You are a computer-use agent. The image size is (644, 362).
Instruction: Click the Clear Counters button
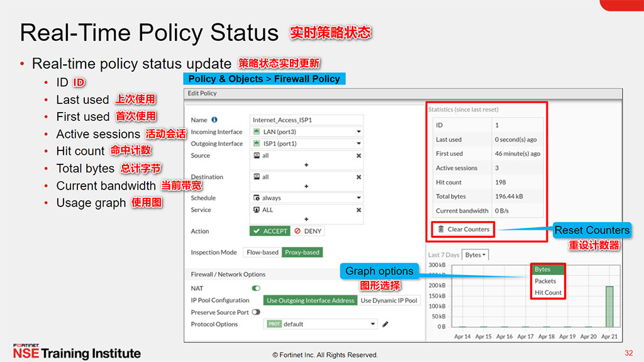[x=464, y=229]
